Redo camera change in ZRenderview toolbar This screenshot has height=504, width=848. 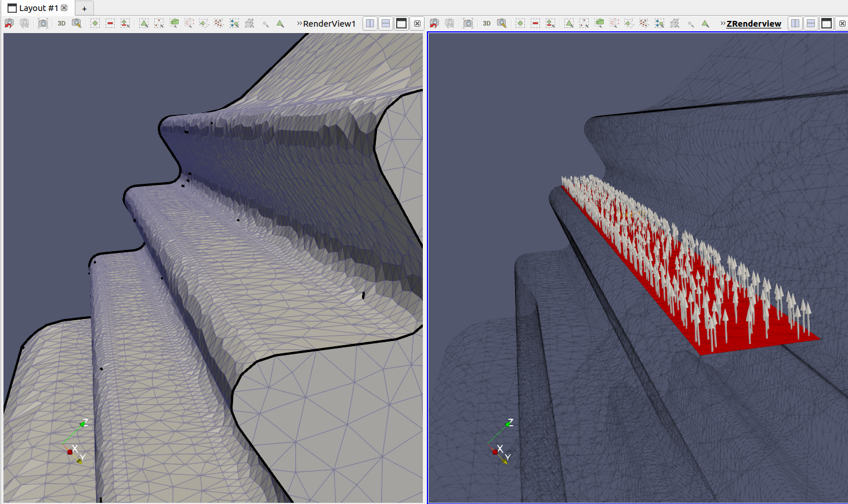[x=450, y=23]
